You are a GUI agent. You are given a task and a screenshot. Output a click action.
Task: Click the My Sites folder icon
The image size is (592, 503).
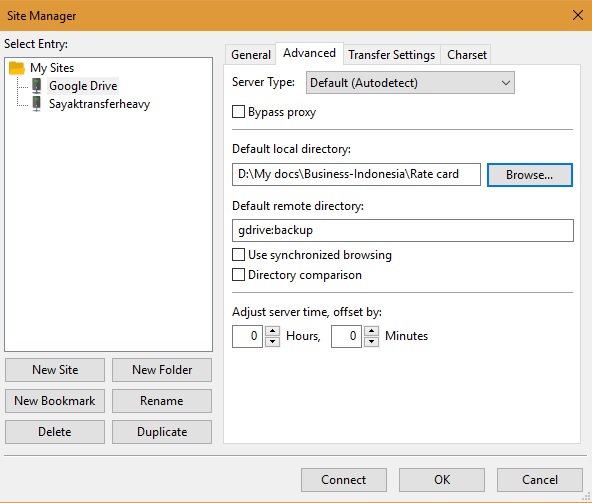[17, 68]
